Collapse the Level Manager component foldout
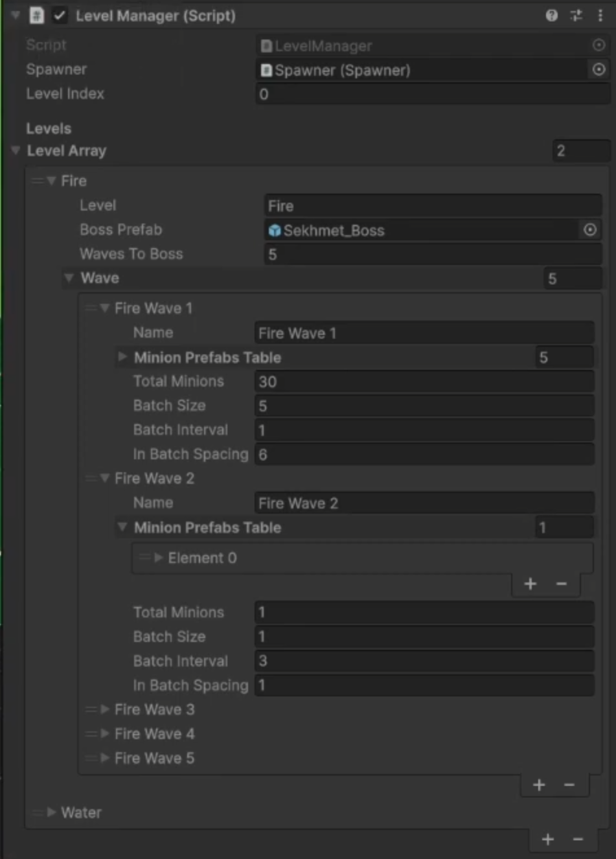 (16, 15)
